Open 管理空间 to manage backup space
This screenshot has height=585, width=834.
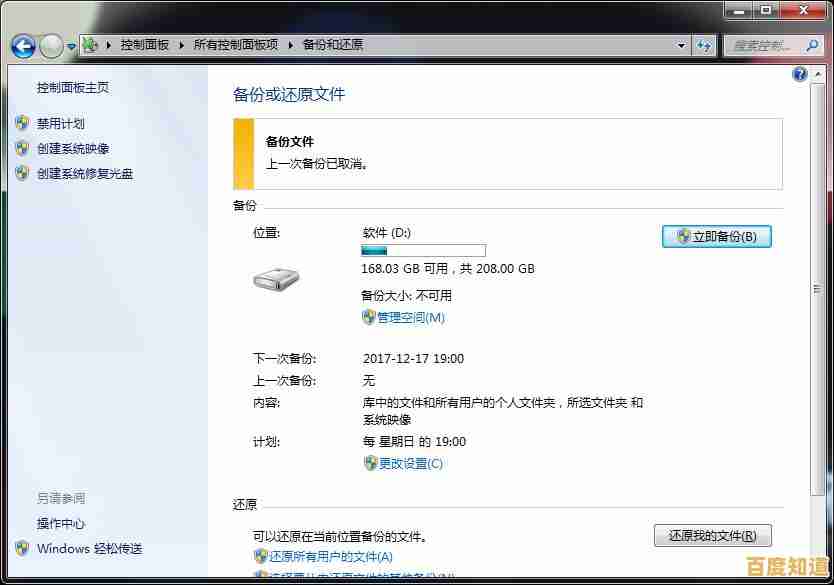tap(413, 317)
